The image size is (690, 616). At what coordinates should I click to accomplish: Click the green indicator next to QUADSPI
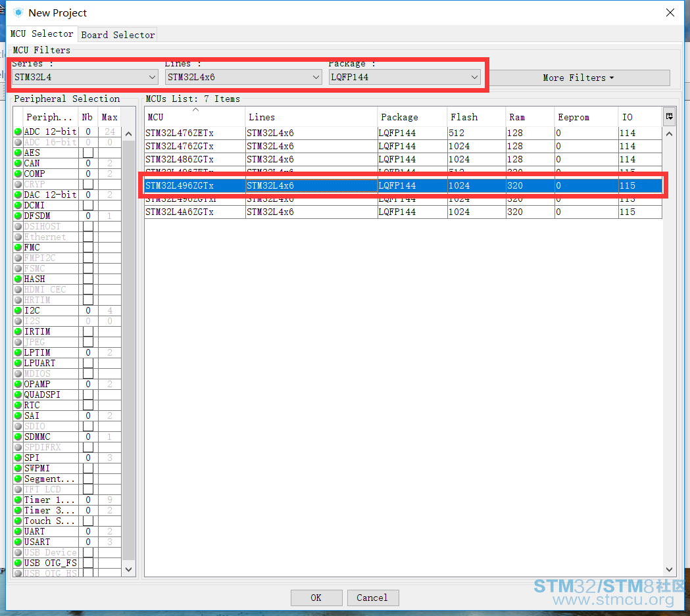(18, 394)
